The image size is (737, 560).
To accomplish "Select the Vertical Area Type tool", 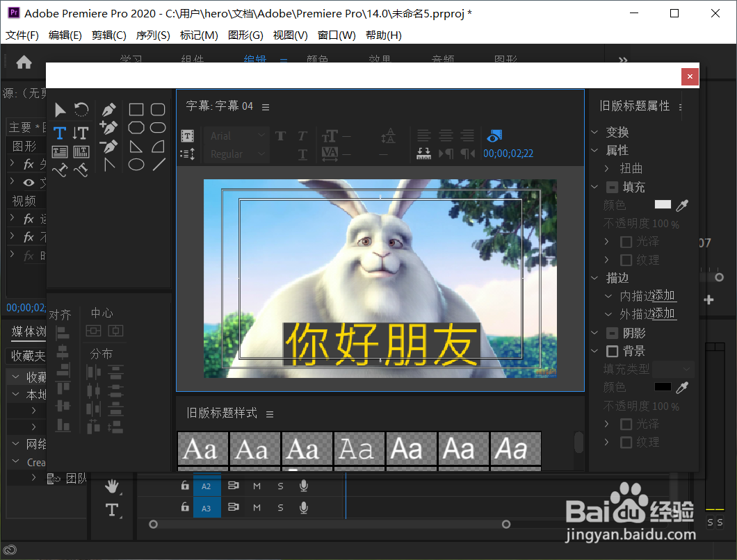I will click(81, 151).
